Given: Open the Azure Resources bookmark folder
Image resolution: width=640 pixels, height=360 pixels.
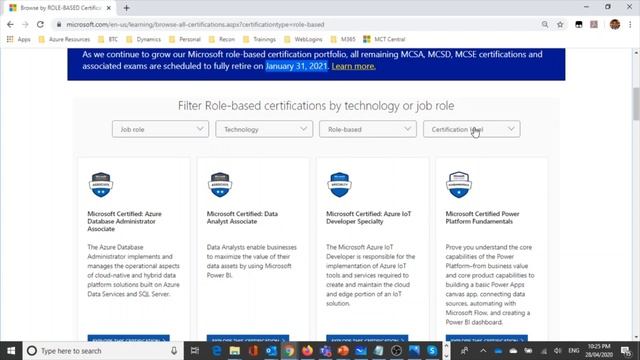Looking at the screenshot, I should point(64,39).
